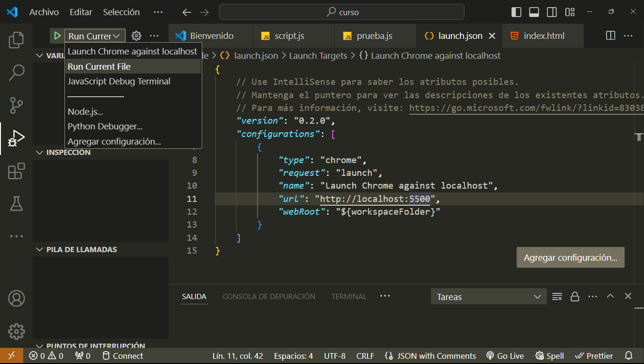The image size is (644, 364).
Task: Click Connect database status item
Action: tap(123, 356)
